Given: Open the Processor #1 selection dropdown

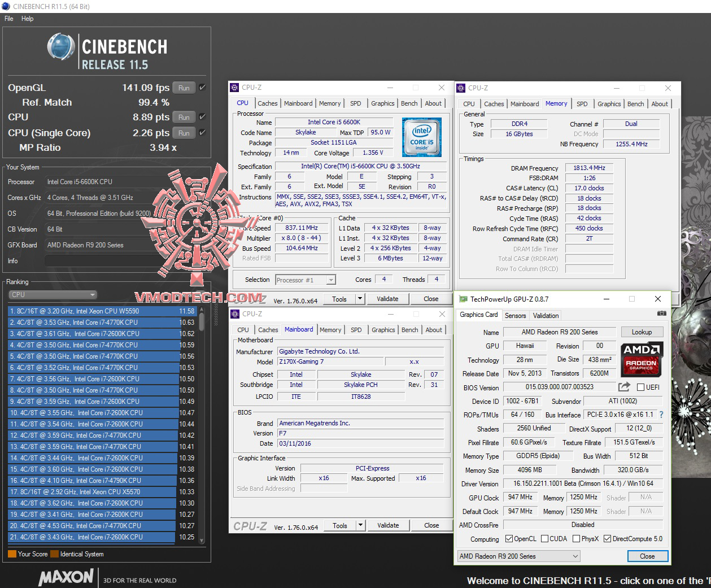Looking at the screenshot, I should (305, 280).
